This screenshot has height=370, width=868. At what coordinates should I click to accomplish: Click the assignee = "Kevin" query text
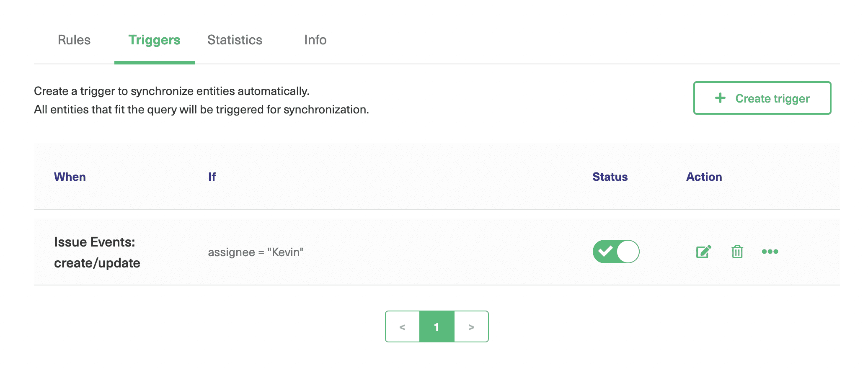(x=256, y=252)
